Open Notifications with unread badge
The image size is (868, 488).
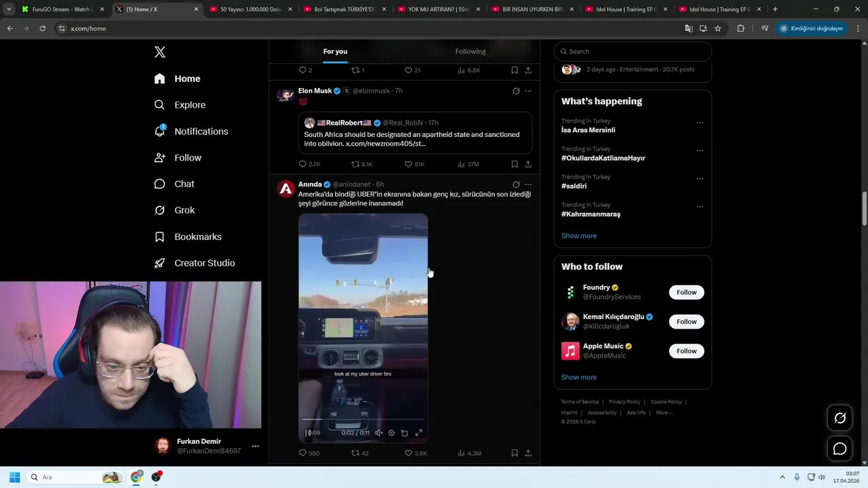pos(191,131)
